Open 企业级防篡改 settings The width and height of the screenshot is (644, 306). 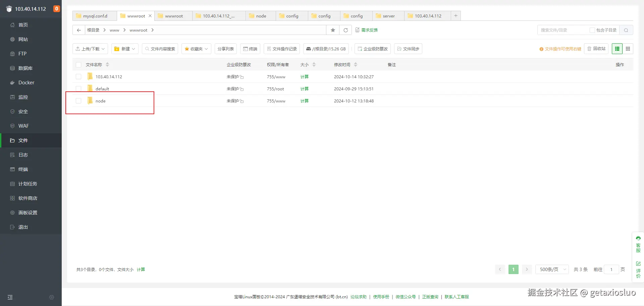[373, 49]
